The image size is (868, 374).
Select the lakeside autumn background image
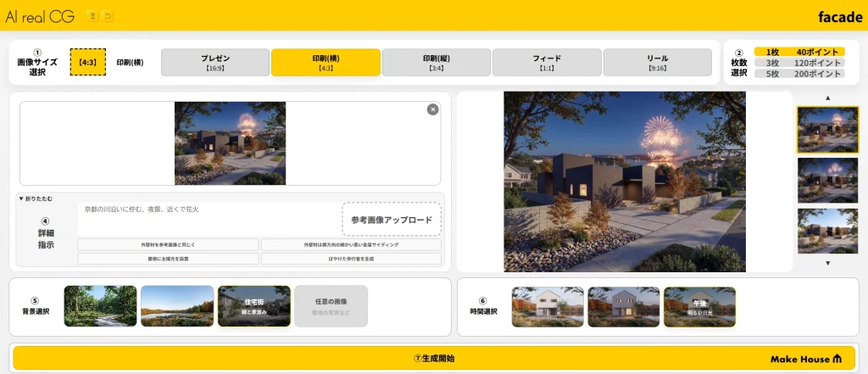(x=177, y=306)
